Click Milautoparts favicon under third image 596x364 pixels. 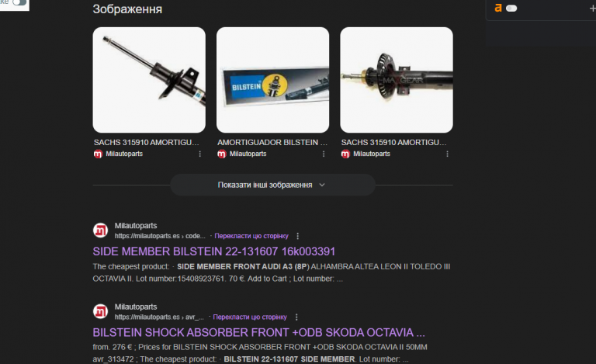(x=345, y=154)
